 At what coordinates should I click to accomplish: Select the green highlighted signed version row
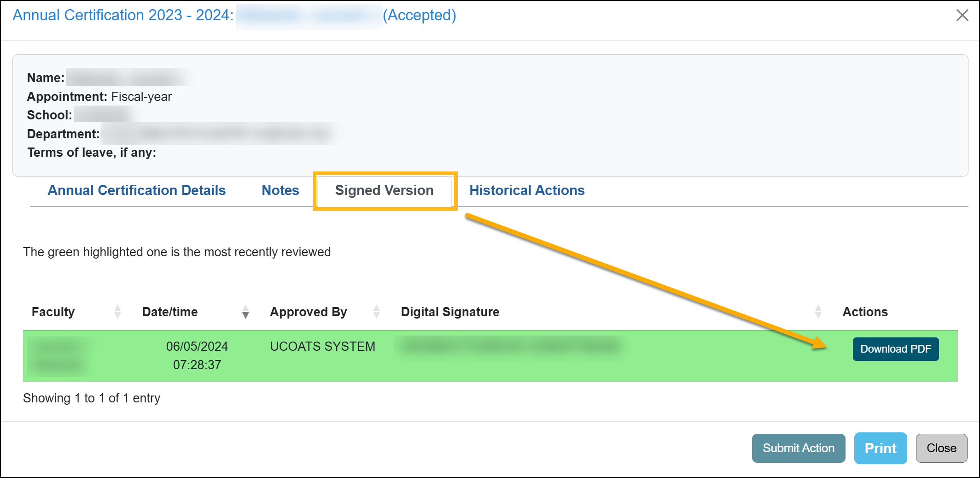click(507, 355)
